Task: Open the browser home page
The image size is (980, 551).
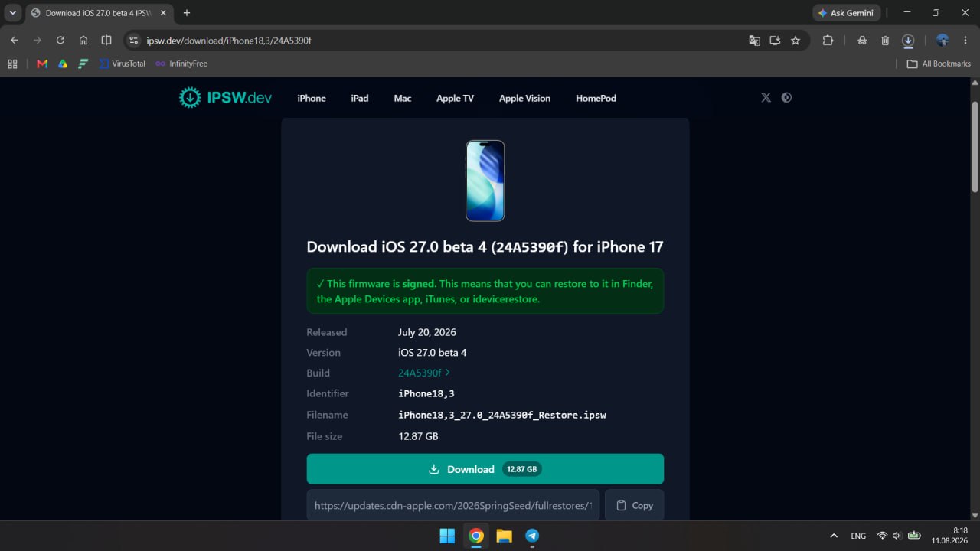Action: pyautogui.click(x=83, y=41)
